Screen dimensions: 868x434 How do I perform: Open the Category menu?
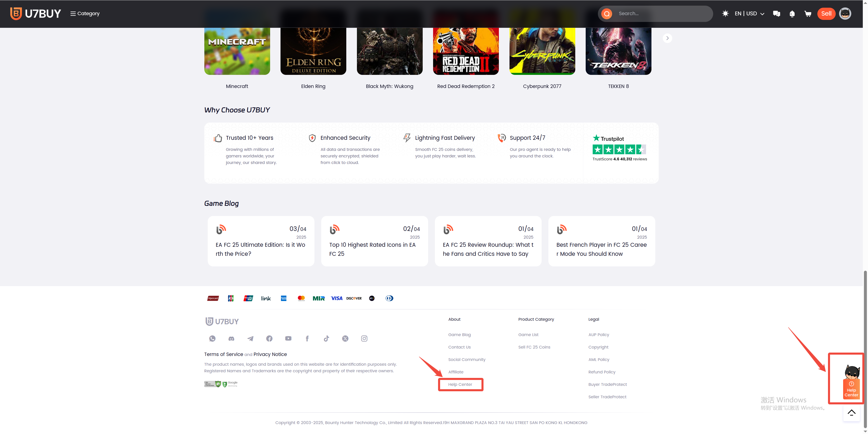click(x=85, y=14)
